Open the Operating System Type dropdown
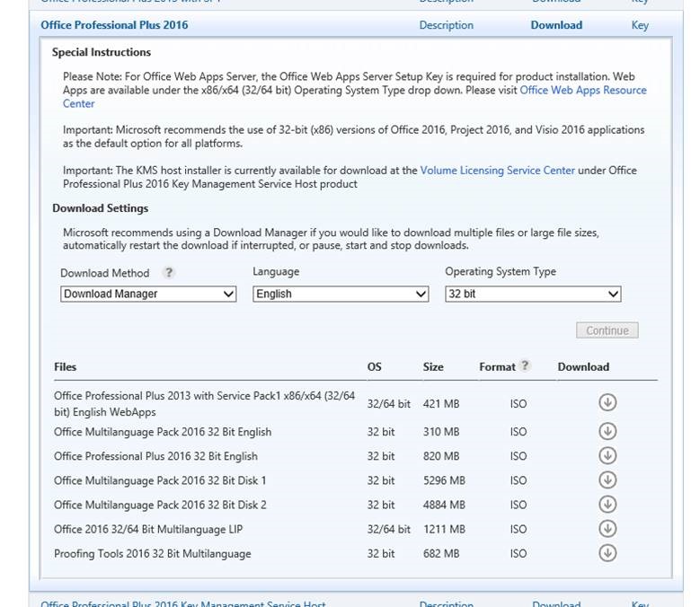This screenshot has width=700, height=607. [x=533, y=294]
